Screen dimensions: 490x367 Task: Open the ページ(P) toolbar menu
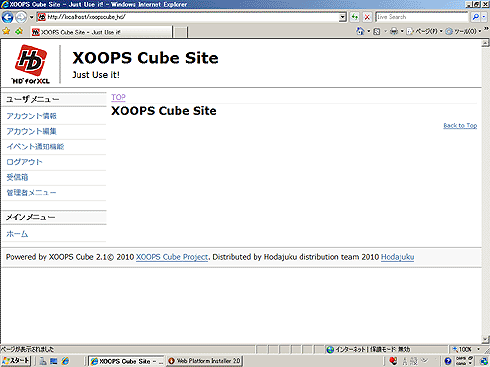tap(425, 31)
